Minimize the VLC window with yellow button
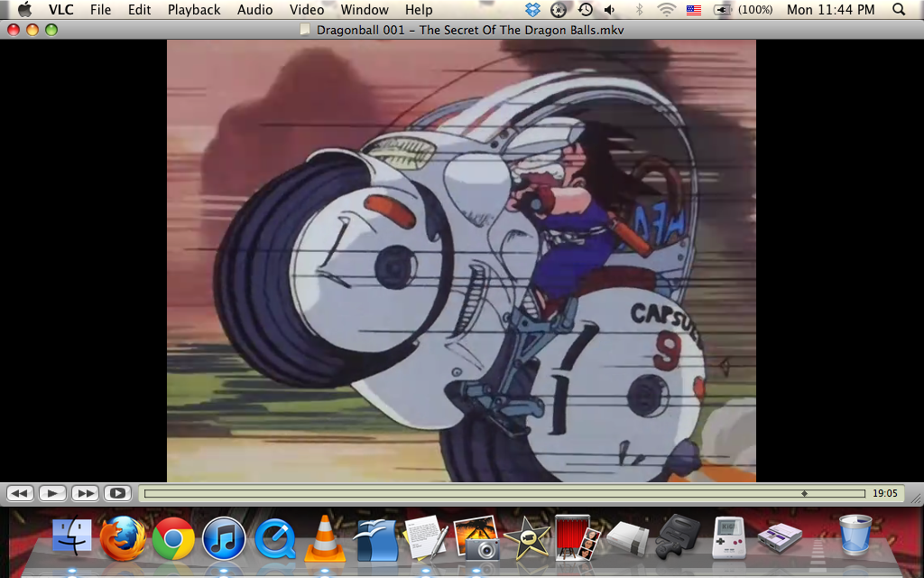Viewport: 924px width, 578px height. coord(32,30)
